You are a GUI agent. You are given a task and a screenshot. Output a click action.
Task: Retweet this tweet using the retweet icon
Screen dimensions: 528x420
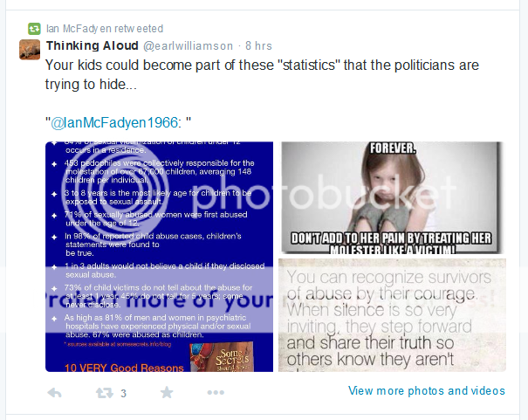pos(105,393)
